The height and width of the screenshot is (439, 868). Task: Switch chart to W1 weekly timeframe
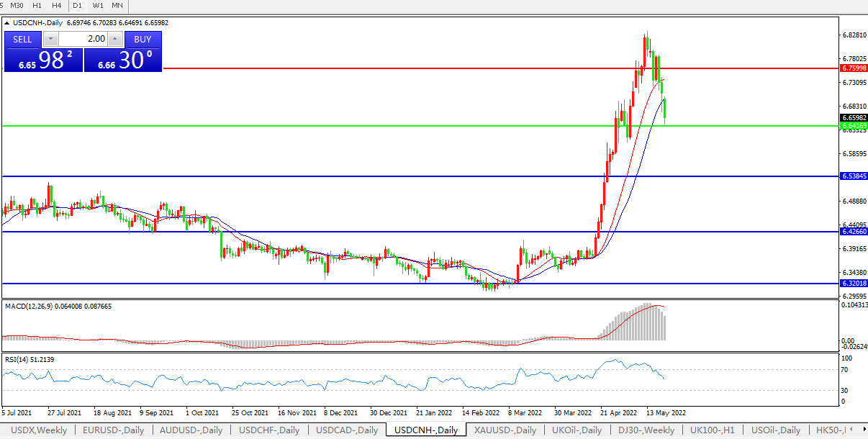coord(97,6)
